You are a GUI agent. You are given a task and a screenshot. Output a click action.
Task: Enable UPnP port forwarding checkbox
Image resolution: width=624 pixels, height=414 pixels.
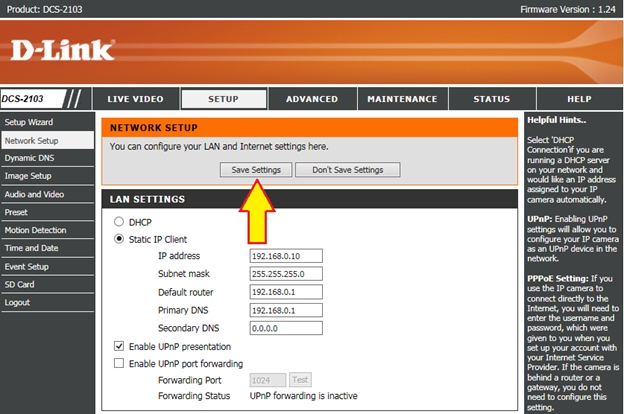[x=120, y=363]
